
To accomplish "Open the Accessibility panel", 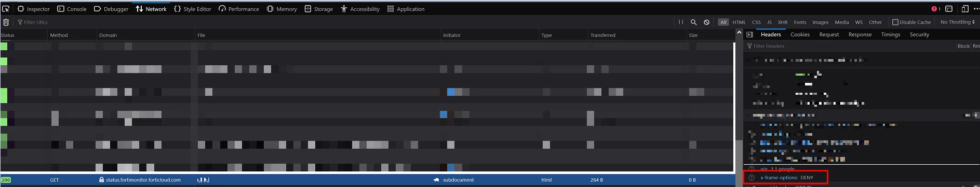I will [360, 9].
